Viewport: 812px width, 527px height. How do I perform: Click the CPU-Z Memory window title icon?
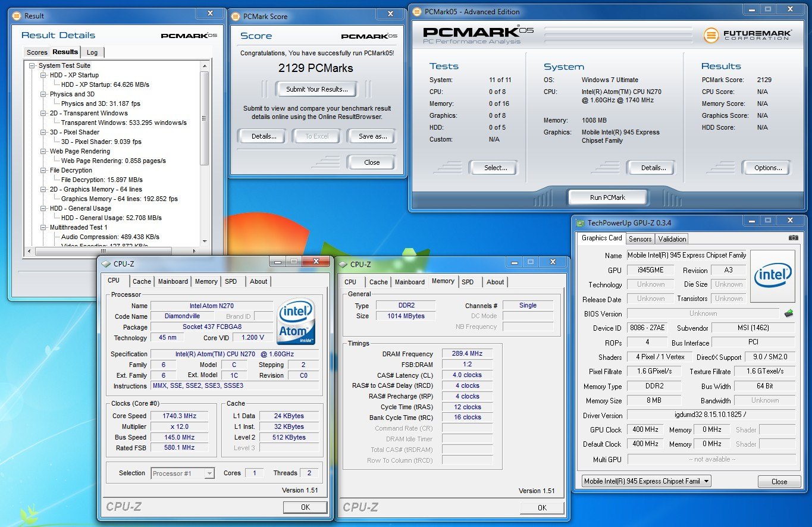point(343,265)
